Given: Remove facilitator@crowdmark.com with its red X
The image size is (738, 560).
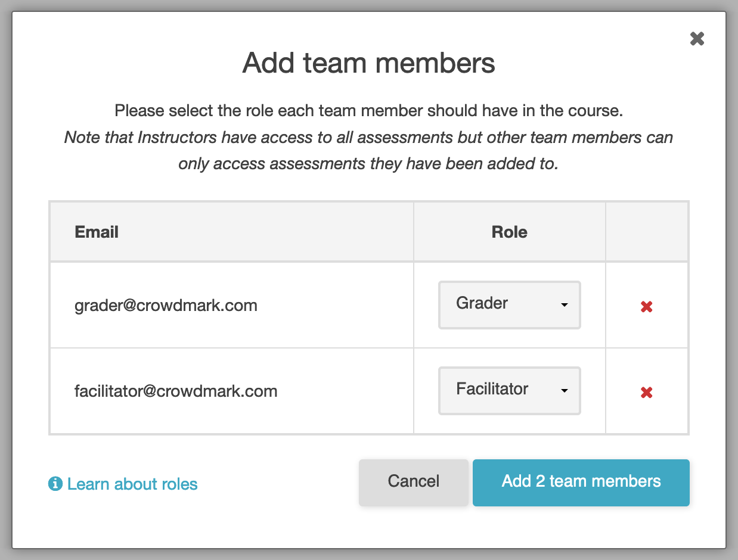Looking at the screenshot, I should click(x=646, y=393).
